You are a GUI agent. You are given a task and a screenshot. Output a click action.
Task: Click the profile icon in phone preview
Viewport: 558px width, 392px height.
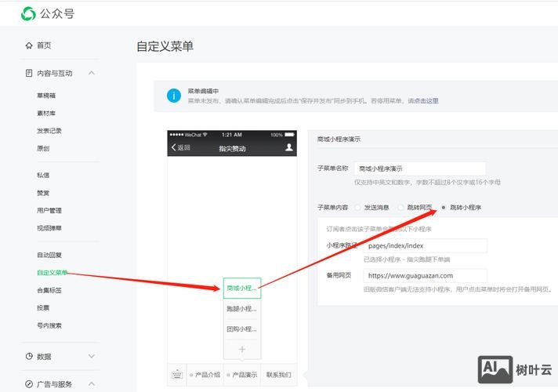pyautogui.click(x=289, y=147)
